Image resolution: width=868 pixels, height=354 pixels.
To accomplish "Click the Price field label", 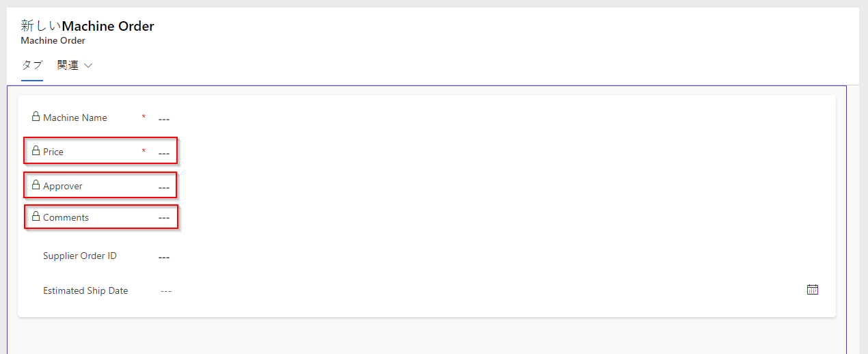I will (53, 152).
